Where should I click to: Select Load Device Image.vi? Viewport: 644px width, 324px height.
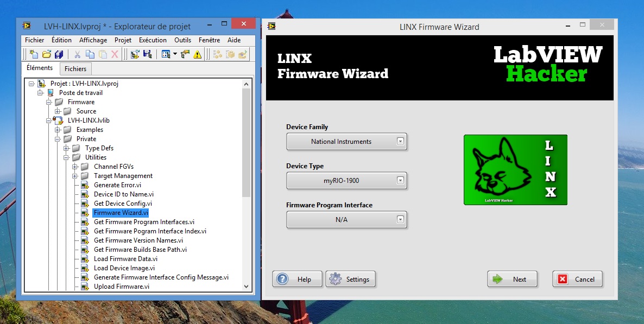[124, 268]
